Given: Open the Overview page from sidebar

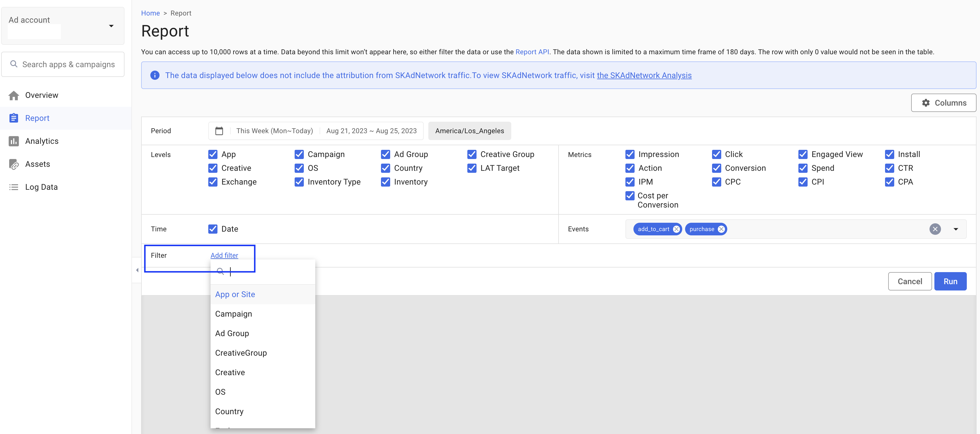Looking at the screenshot, I should coord(42,95).
